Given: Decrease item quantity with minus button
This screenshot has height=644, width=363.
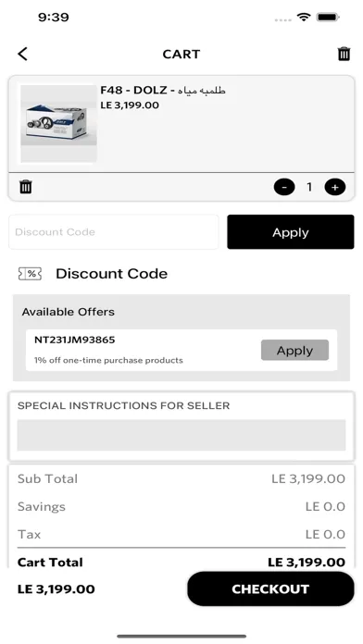Looking at the screenshot, I should click(x=284, y=187).
